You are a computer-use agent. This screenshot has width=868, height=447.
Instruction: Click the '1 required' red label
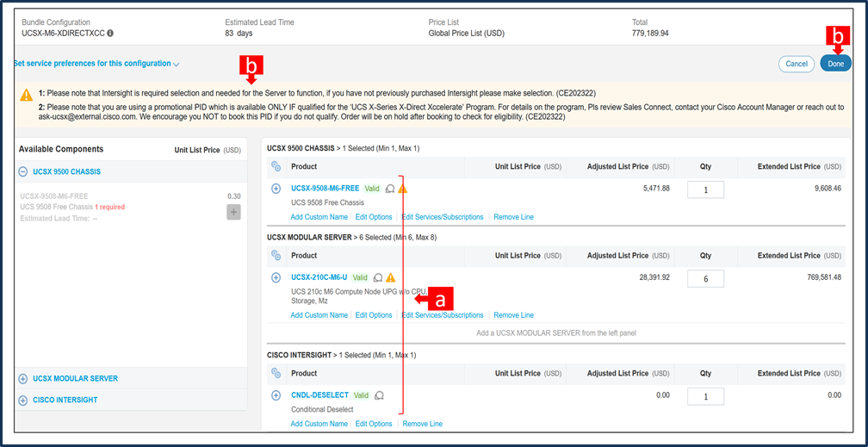[110, 208]
